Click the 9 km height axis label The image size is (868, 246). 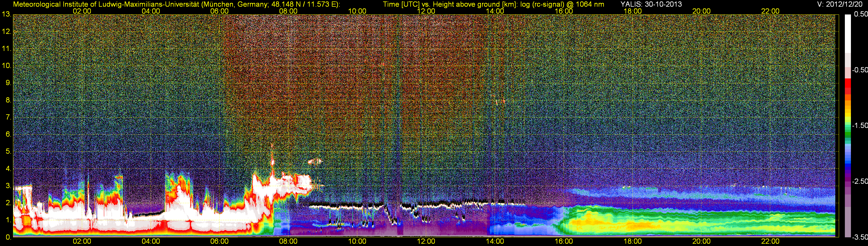8,83
